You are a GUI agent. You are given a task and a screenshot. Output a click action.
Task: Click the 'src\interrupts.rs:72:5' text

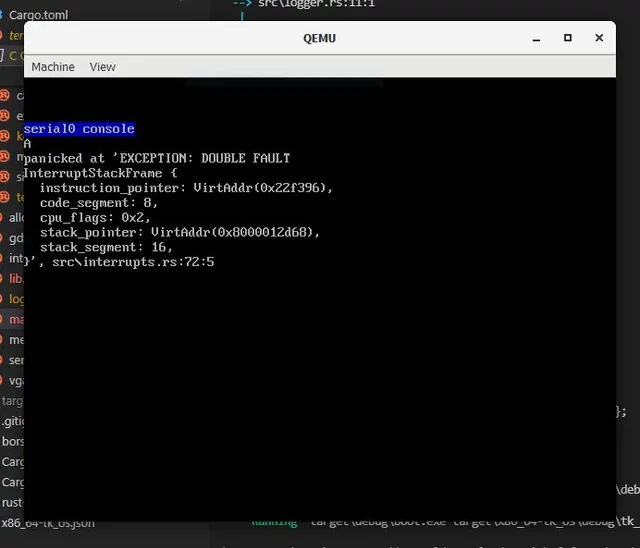(133, 262)
